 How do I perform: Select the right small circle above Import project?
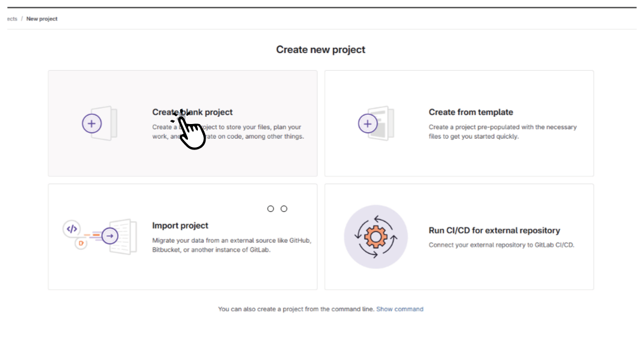click(x=284, y=208)
